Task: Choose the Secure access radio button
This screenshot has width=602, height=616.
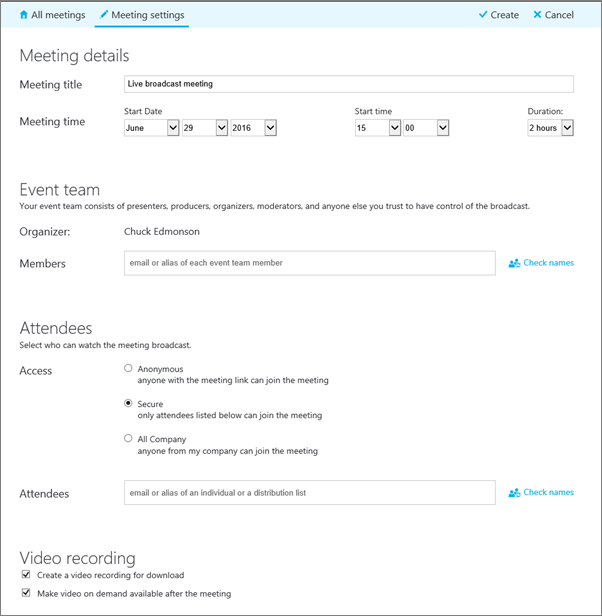Action: point(128,404)
